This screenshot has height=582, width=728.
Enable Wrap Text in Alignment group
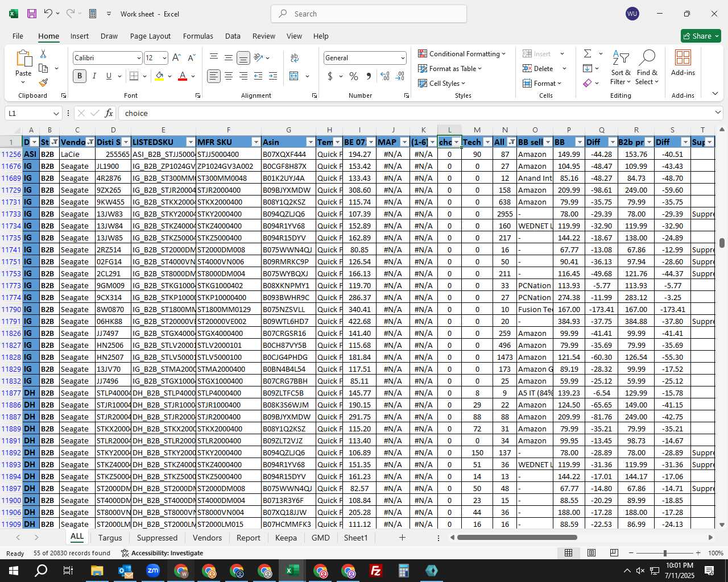(x=295, y=58)
